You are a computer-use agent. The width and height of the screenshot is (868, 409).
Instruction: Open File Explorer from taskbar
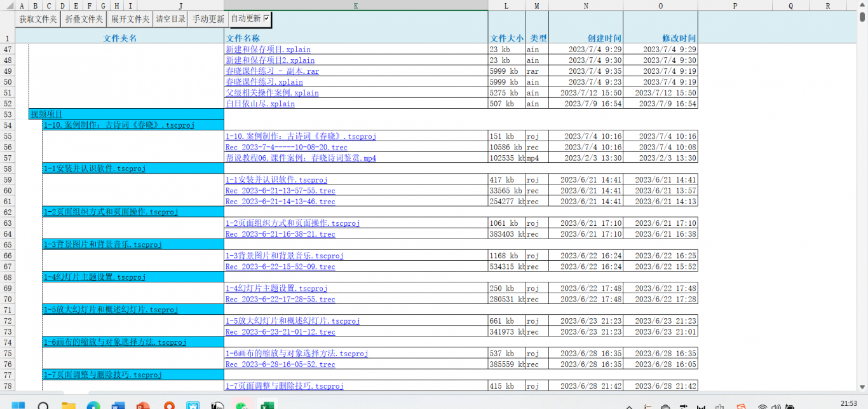[x=68, y=405]
